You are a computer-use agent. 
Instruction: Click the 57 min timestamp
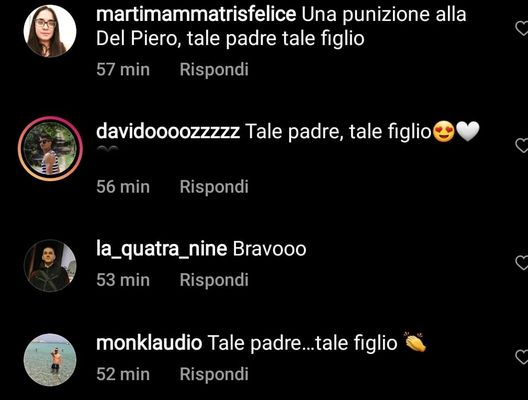(123, 70)
